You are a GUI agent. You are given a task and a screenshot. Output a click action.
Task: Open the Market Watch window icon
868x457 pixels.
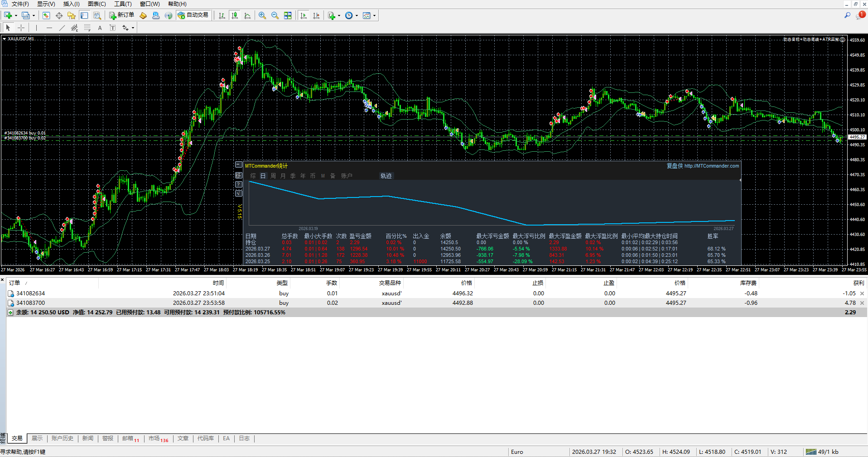[46, 15]
